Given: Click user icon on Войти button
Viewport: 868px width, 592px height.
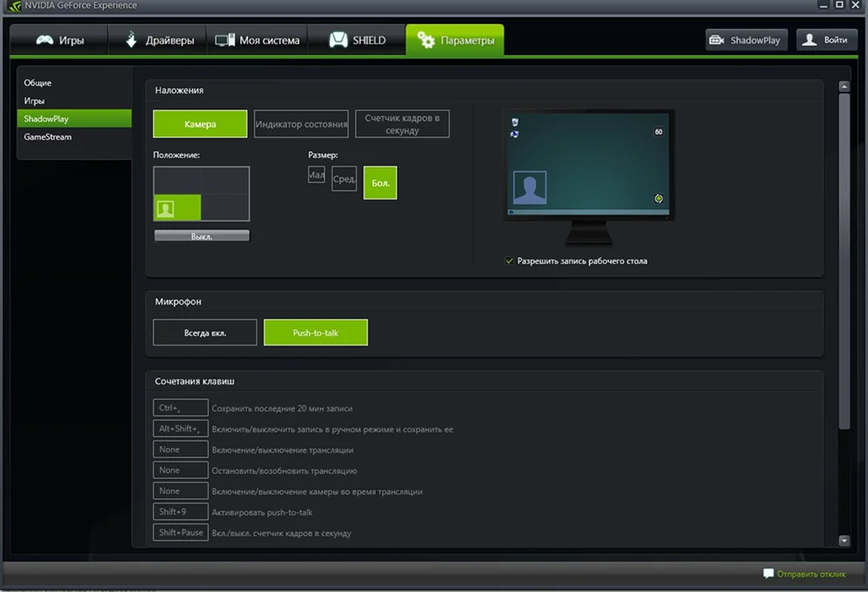Looking at the screenshot, I should [809, 40].
